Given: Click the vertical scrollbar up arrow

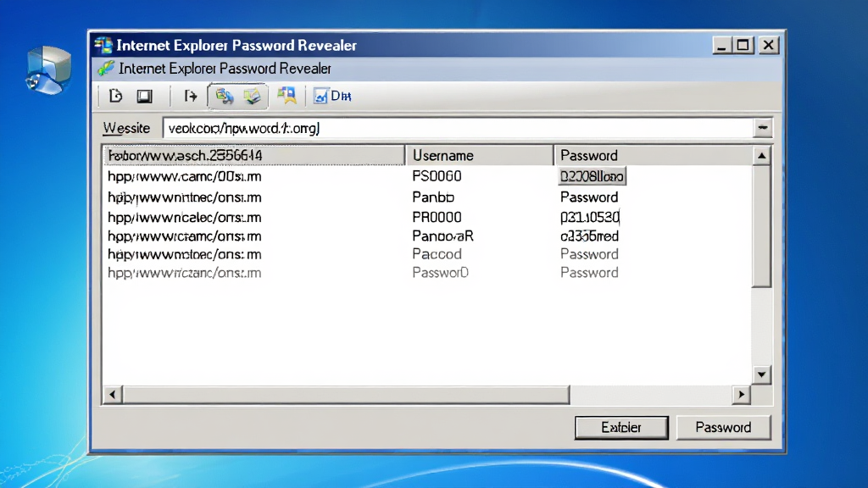Looking at the screenshot, I should [x=762, y=156].
